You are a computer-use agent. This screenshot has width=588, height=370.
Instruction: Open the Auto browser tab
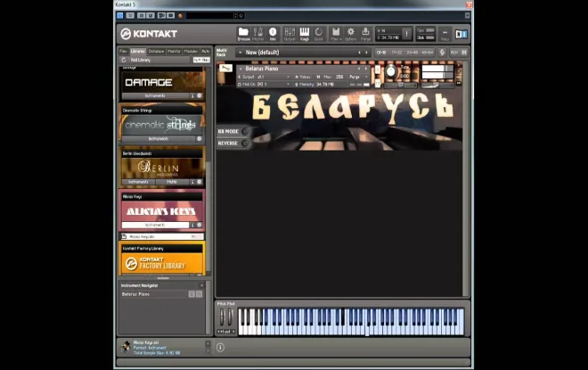pyautogui.click(x=205, y=51)
